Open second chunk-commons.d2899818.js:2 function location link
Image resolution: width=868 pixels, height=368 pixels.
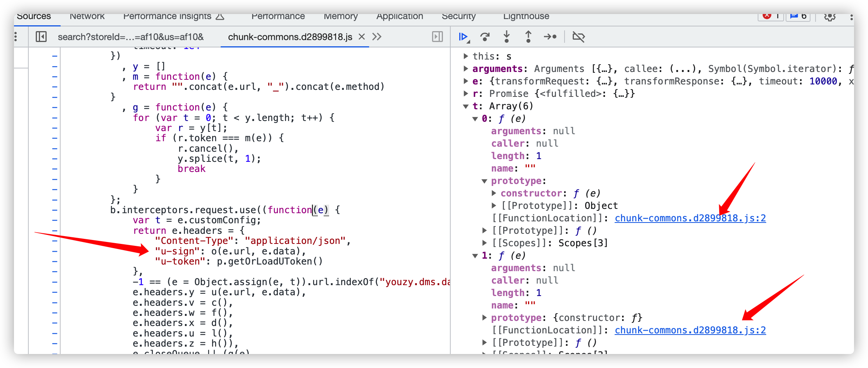(690, 330)
